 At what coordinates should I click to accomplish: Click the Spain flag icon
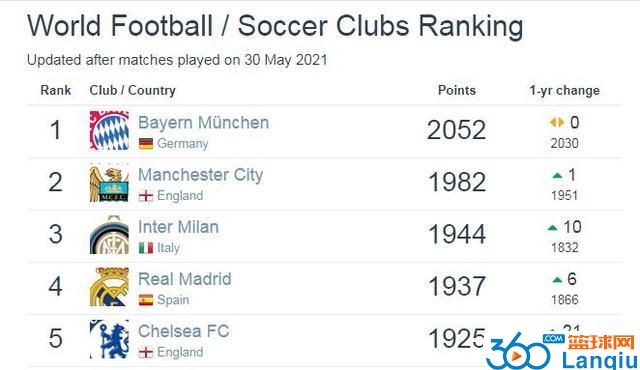click(x=146, y=300)
